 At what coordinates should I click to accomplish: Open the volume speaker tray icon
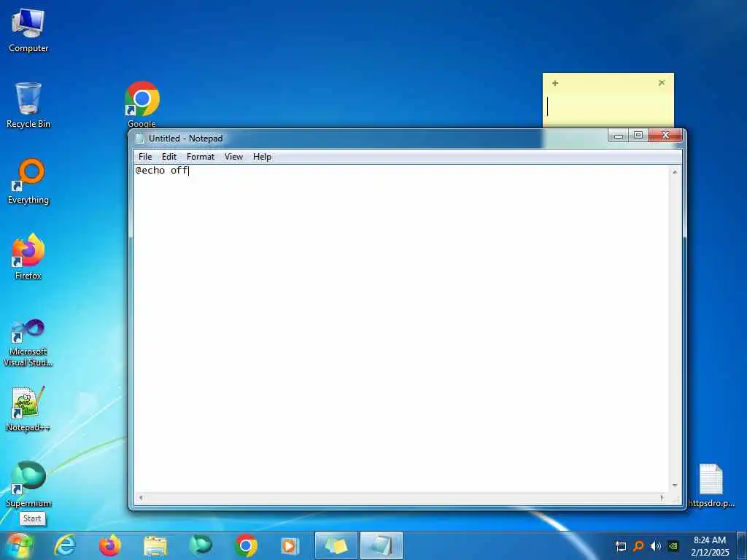(656, 546)
